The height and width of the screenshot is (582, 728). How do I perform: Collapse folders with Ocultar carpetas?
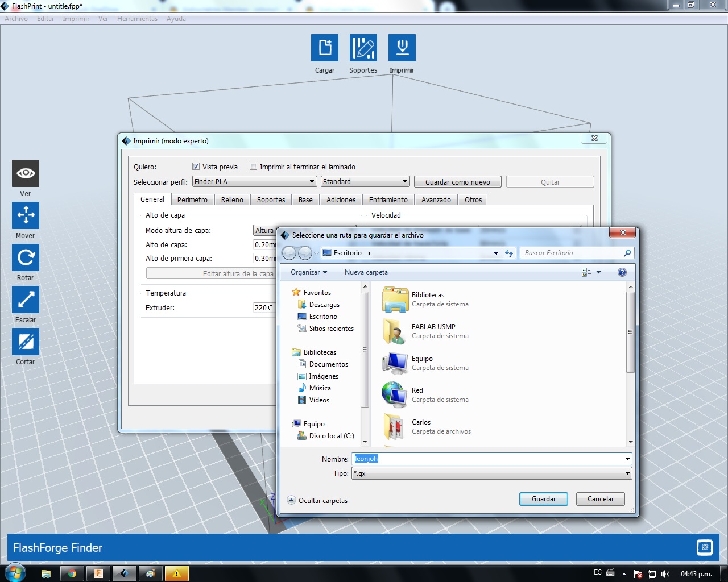(x=317, y=500)
